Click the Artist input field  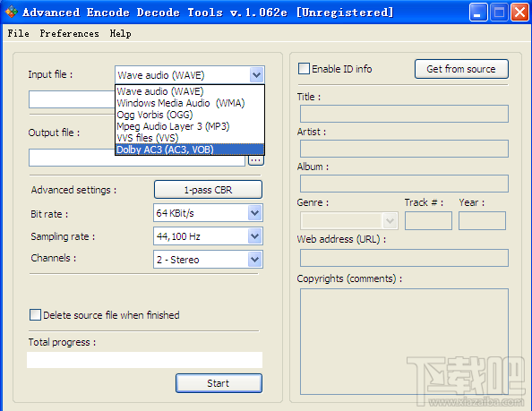404,149
